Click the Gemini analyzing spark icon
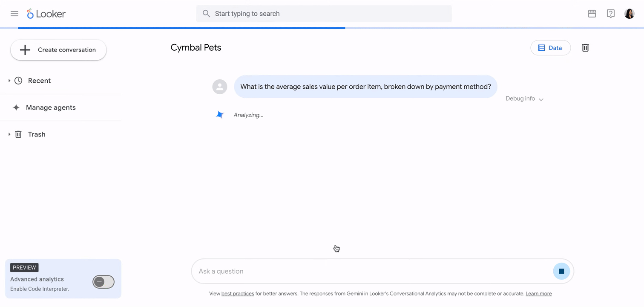 pos(220,115)
